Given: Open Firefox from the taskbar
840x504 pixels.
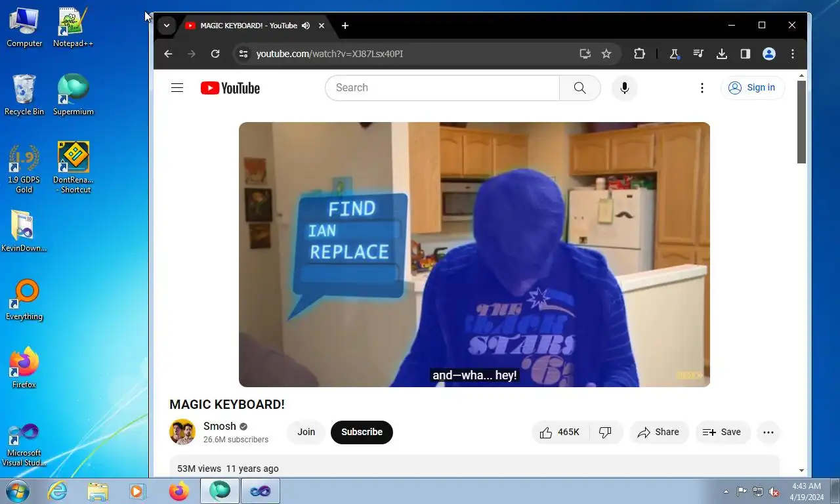Looking at the screenshot, I should pos(178,491).
